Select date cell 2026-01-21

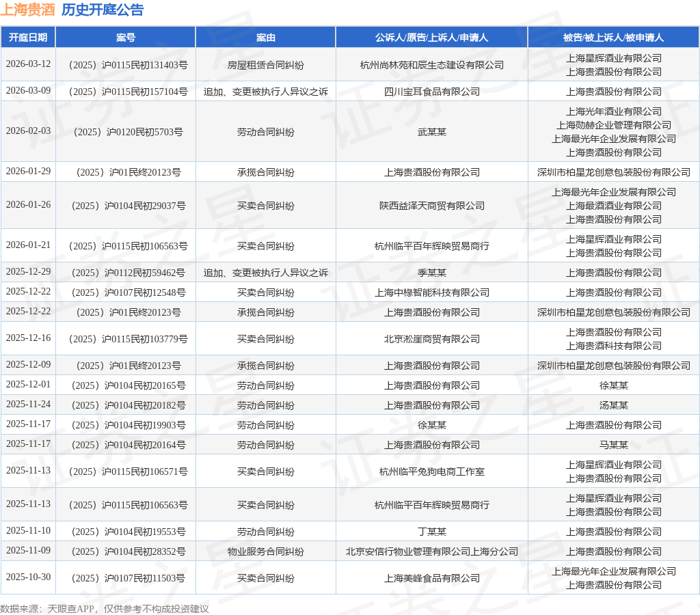pyautogui.click(x=28, y=245)
